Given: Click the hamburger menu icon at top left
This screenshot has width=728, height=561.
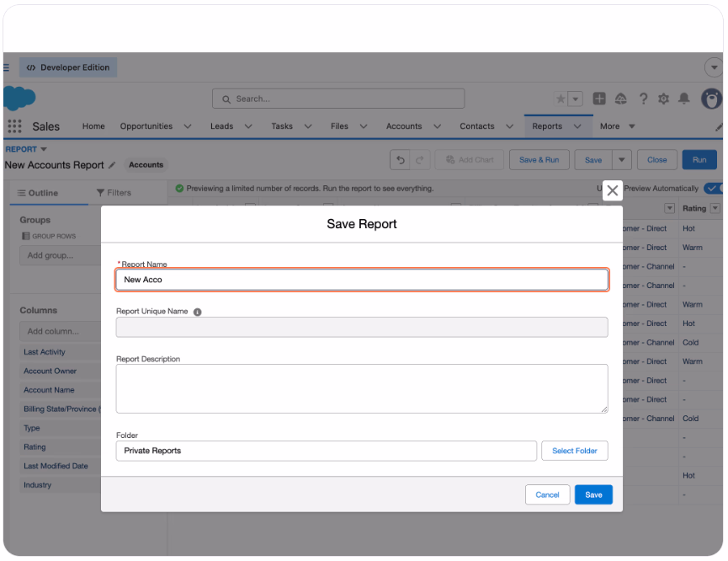Looking at the screenshot, I should (x=7, y=68).
